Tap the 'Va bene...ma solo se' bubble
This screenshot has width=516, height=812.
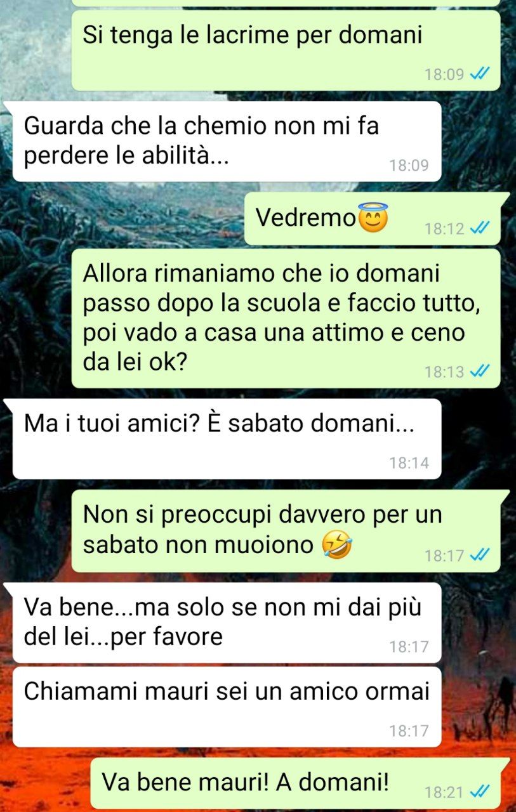point(227,623)
